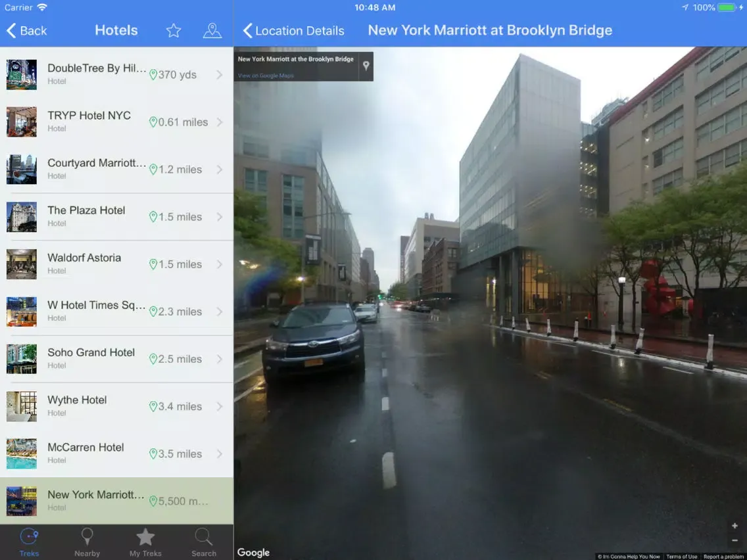Screen dimensions: 747x560
Task: Tap the Wi-Fi status icon
Action: tap(42, 7)
